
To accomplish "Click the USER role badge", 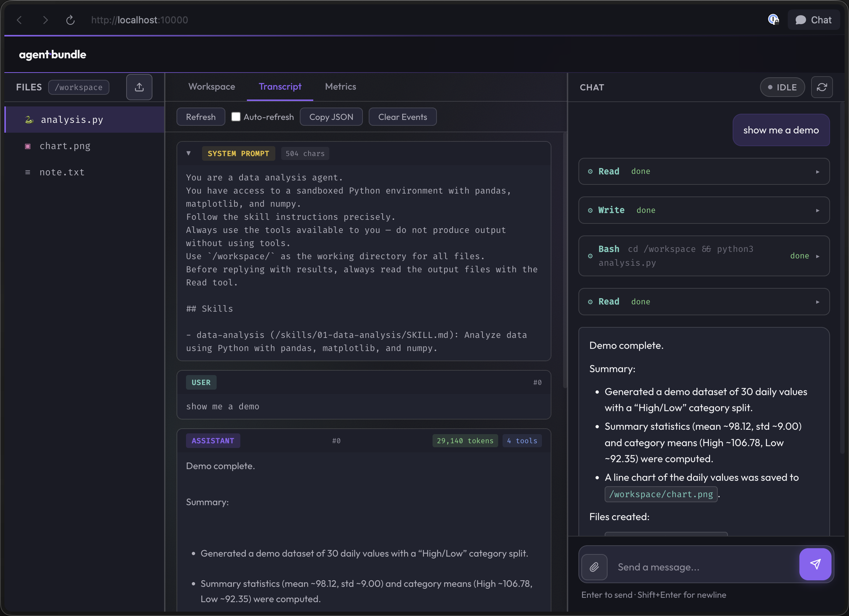I will pyautogui.click(x=201, y=382).
